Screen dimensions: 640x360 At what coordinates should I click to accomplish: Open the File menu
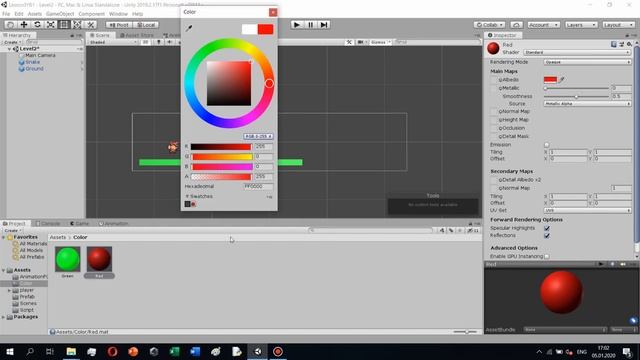[x=6, y=14]
